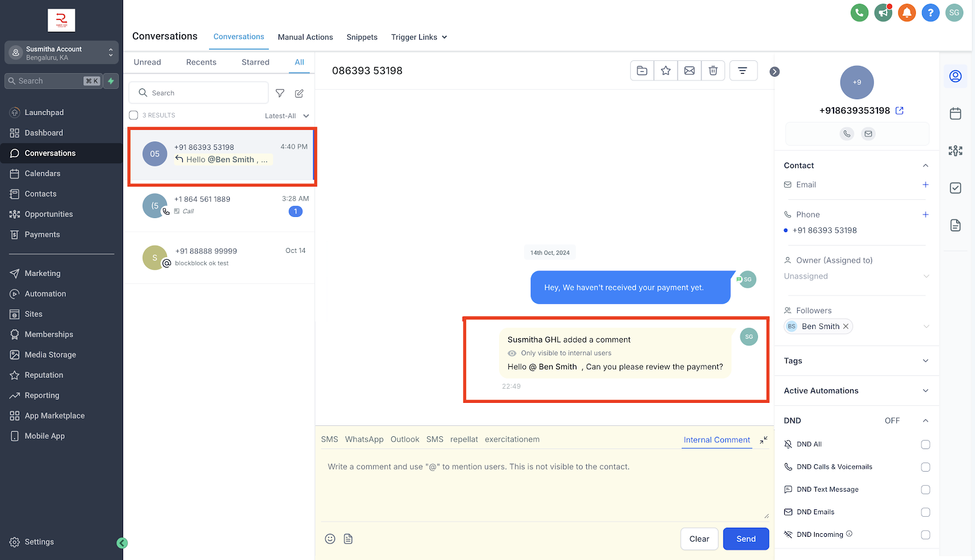The width and height of the screenshot is (975, 560).
Task: Clear the internal comment draft
Action: coord(699,539)
